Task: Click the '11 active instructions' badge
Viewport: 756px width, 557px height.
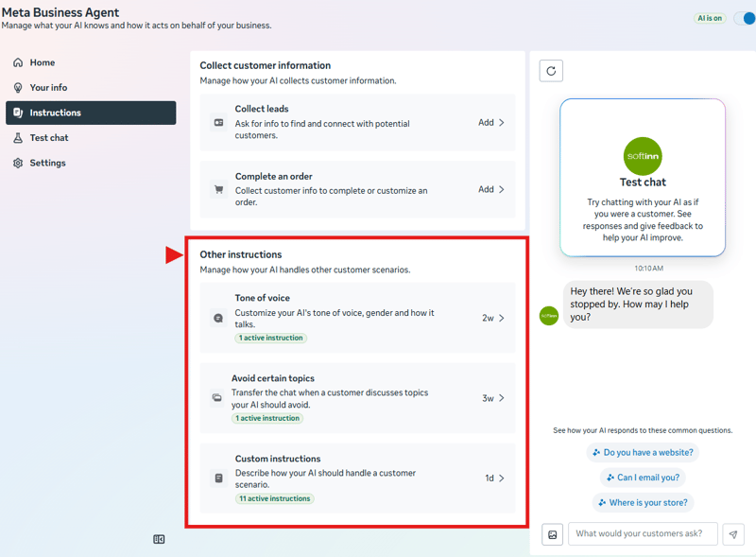Action: click(275, 498)
